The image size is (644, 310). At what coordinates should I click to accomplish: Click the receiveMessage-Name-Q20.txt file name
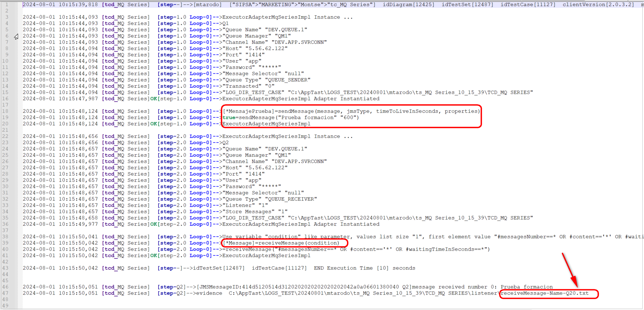click(x=545, y=293)
